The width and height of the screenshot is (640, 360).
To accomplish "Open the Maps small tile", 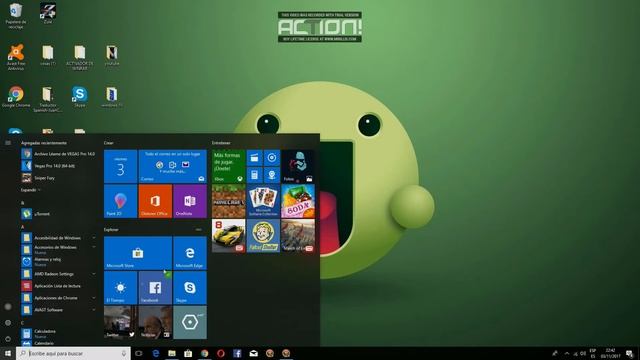I will point(272,175).
